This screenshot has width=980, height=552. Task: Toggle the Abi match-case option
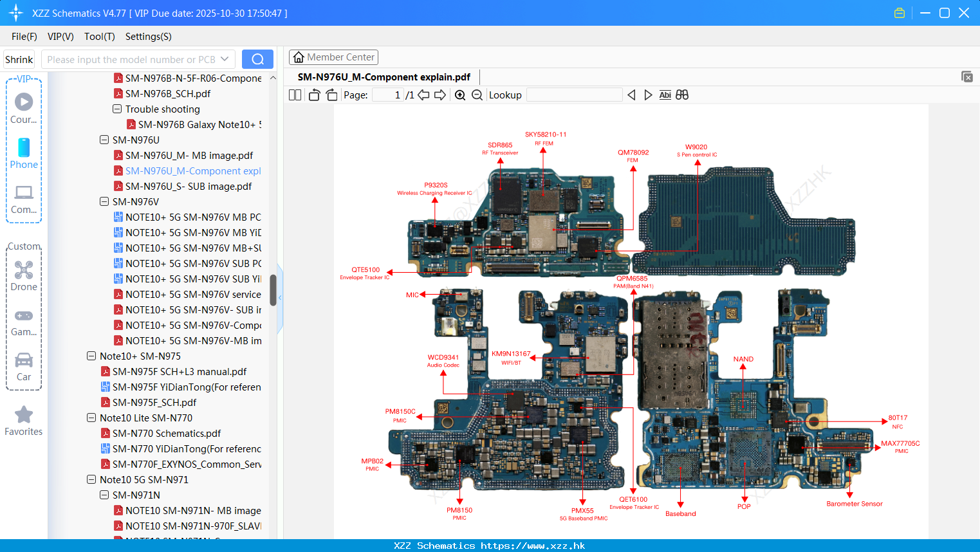[x=665, y=95]
